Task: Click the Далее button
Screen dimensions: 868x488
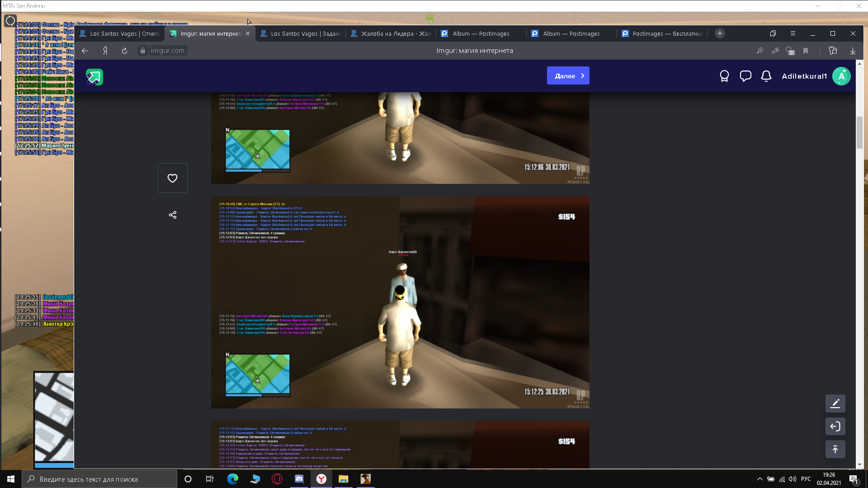Action: pos(568,76)
